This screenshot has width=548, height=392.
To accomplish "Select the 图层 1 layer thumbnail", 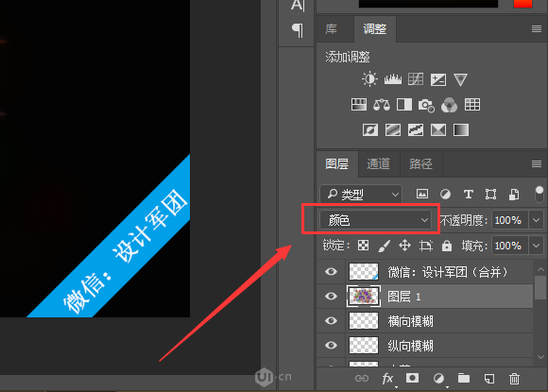I will tap(364, 297).
